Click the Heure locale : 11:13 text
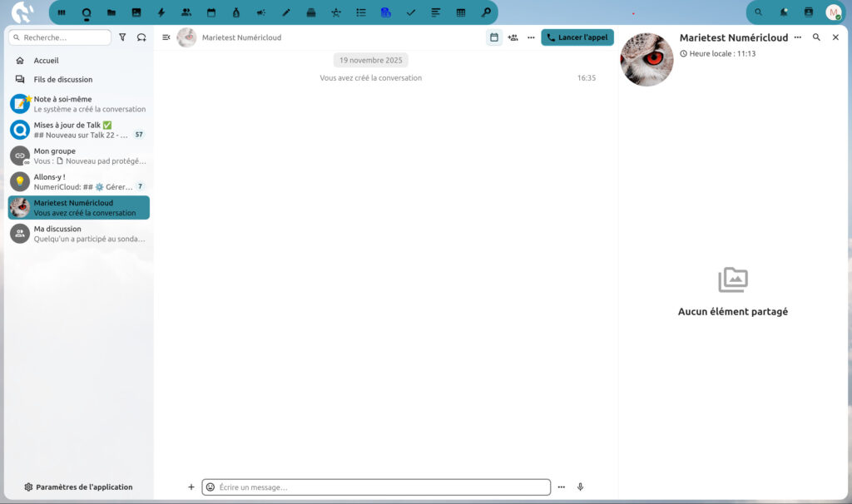852x504 pixels. tap(722, 54)
